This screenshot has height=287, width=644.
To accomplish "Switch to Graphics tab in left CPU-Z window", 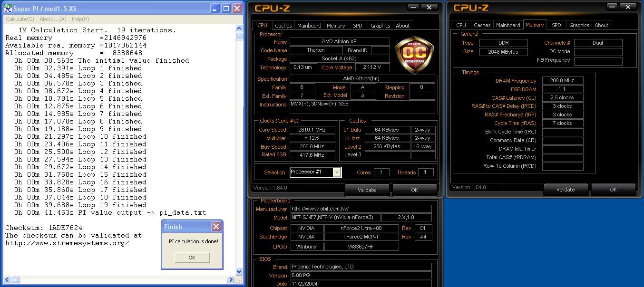I will (381, 26).
